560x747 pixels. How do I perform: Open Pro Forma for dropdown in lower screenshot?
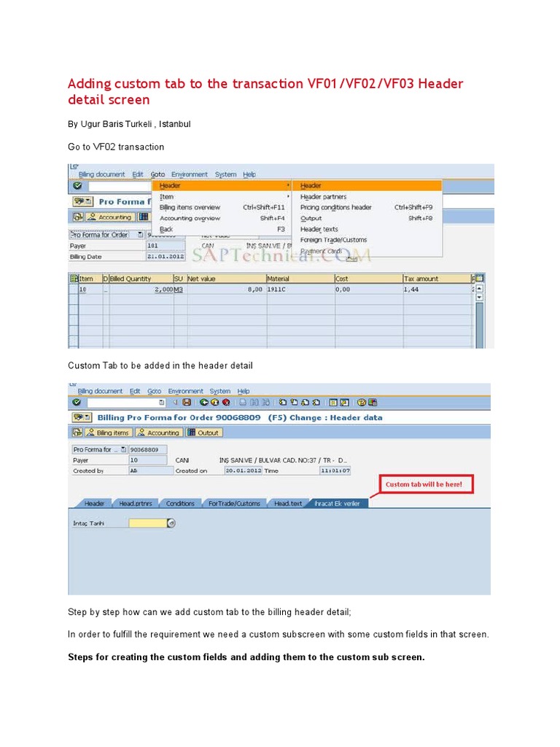point(123,449)
